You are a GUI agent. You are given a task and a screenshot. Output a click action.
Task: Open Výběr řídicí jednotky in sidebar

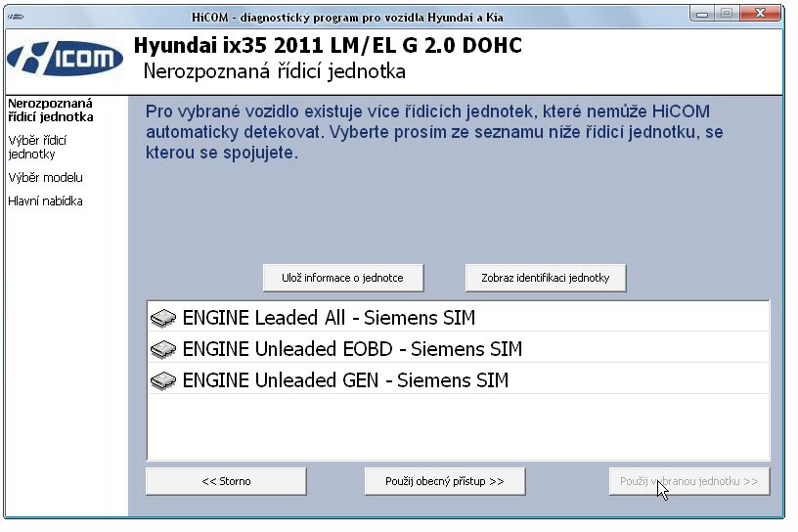click(x=38, y=147)
